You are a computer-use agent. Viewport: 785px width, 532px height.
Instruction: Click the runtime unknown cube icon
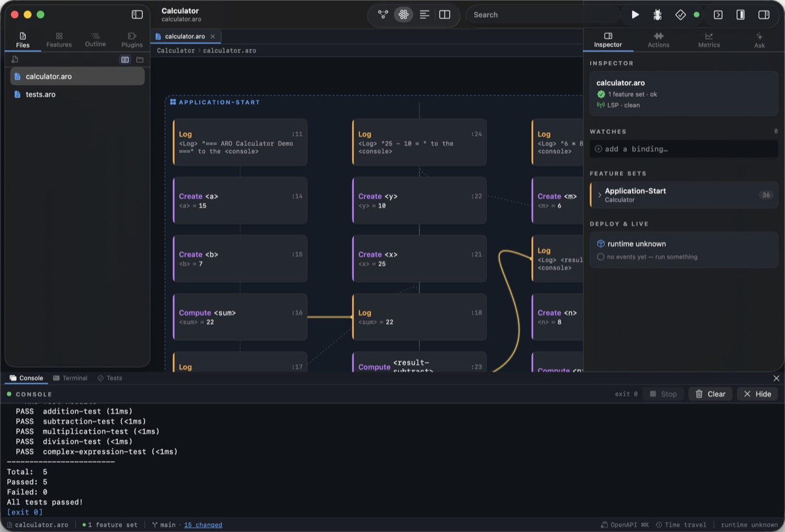601,244
